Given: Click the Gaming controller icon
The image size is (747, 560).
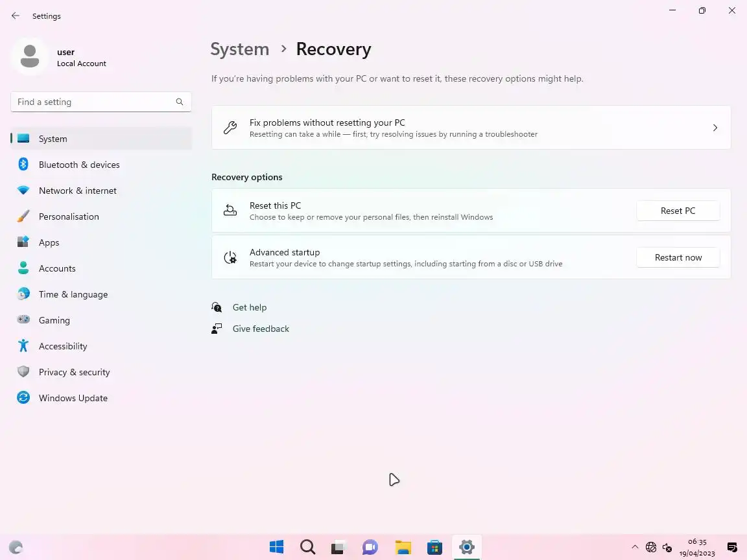Looking at the screenshot, I should [23, 320].
